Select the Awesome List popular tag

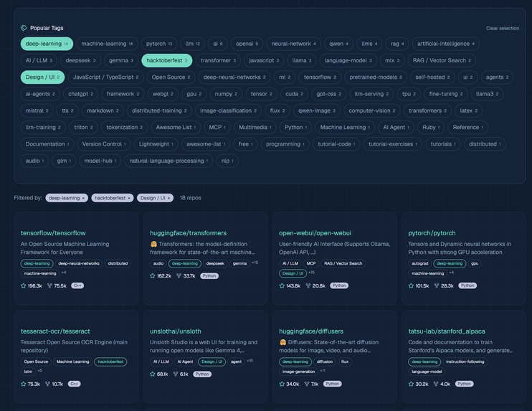coord(176,127)
